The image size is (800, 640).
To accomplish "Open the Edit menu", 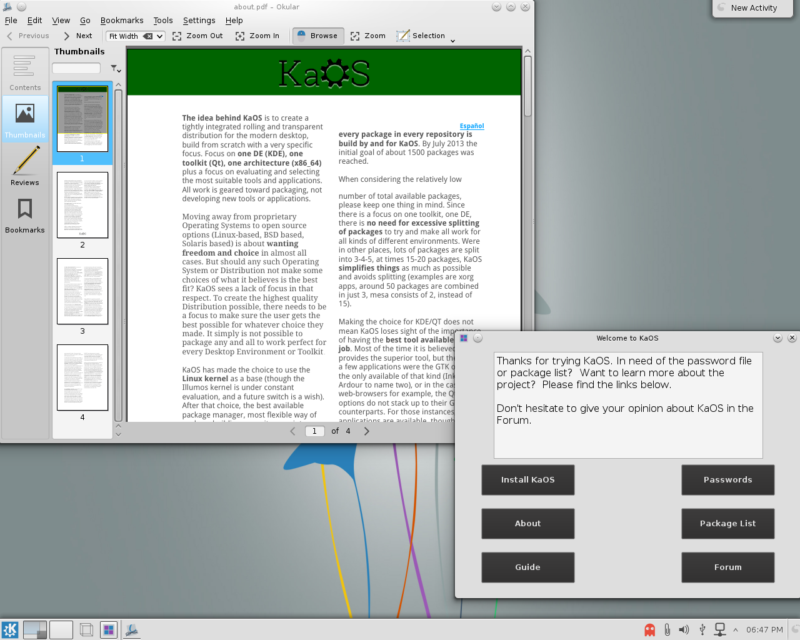I will click(x=34, y=20).
